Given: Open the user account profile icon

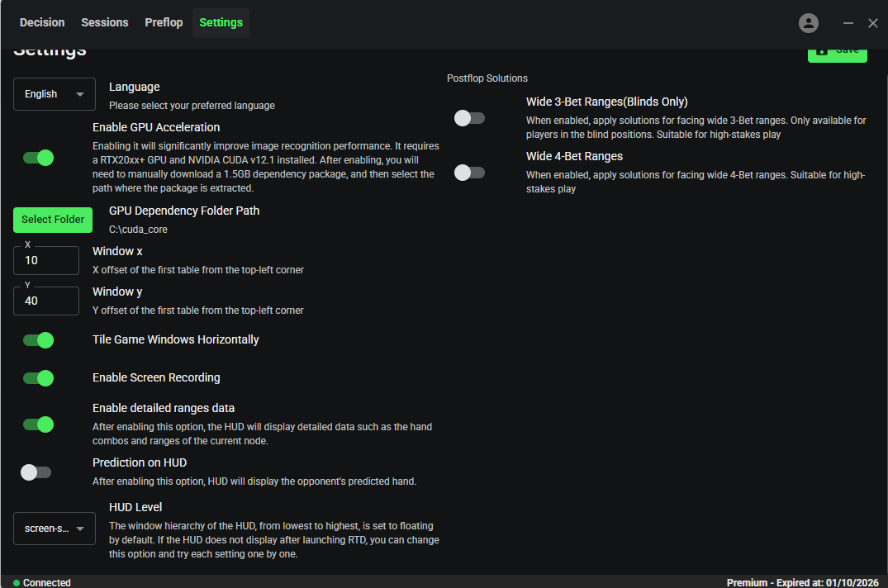Looking at the screenshot, I should pyautogui.click(x=808, y=22).
